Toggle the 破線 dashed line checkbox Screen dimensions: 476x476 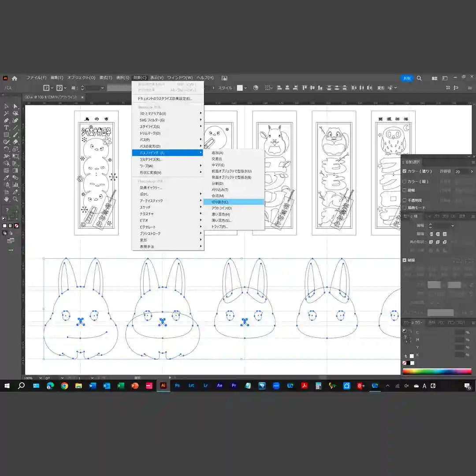coord(405,260)
